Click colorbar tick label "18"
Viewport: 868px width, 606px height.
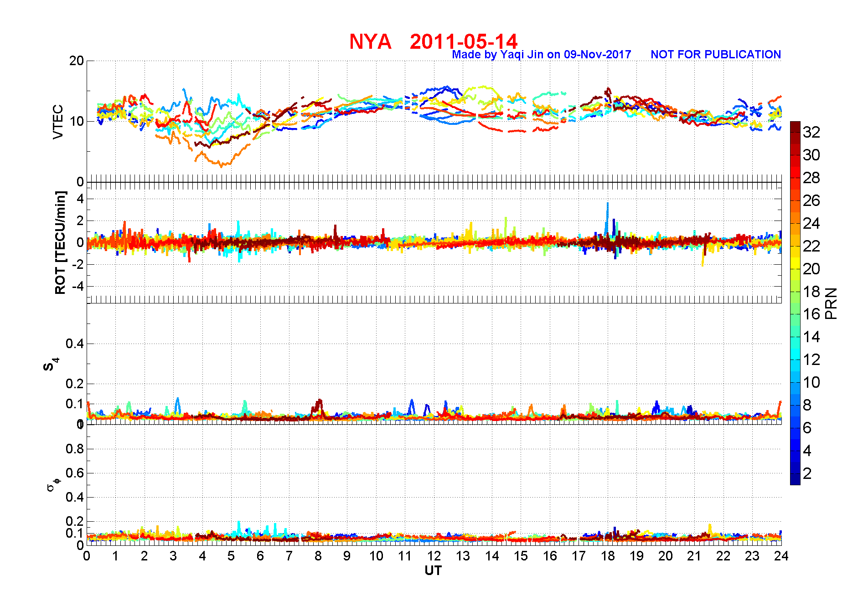coord(811,292)
